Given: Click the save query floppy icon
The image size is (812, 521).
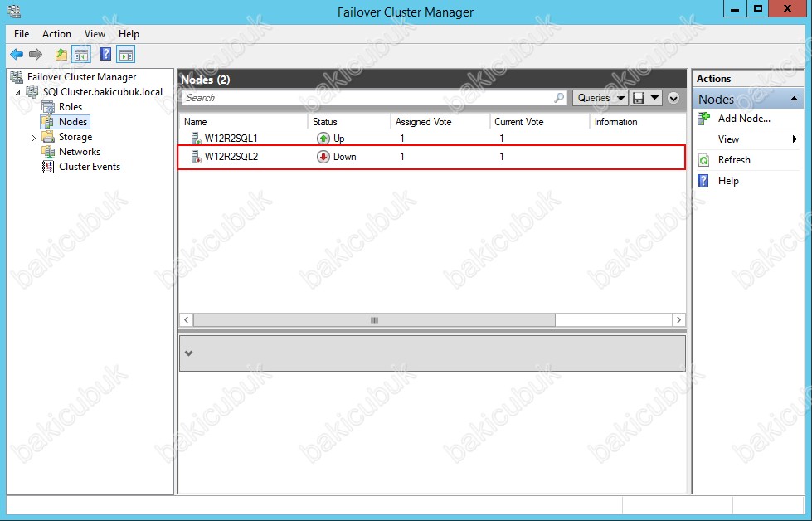Looking at the screenshot, I should click(x=639, y=97).
